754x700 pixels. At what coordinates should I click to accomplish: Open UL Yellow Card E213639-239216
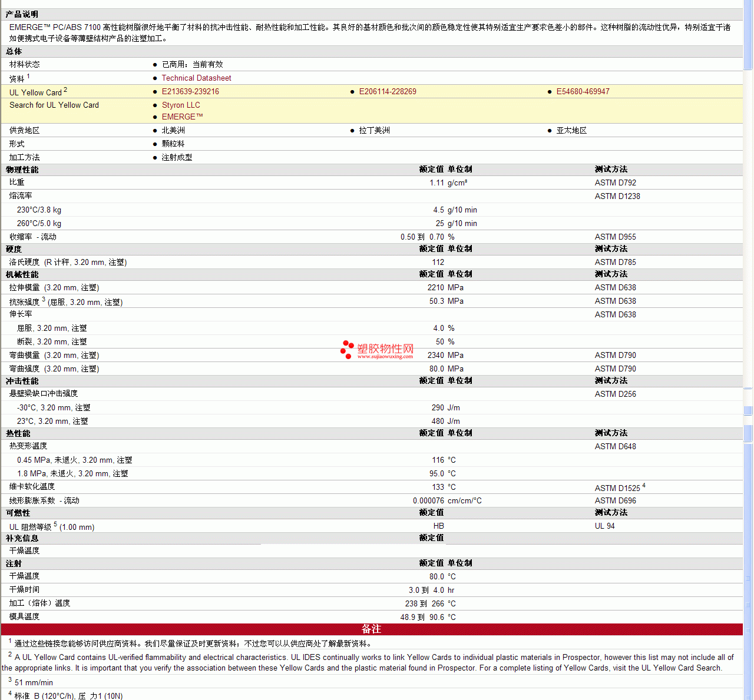190,91
